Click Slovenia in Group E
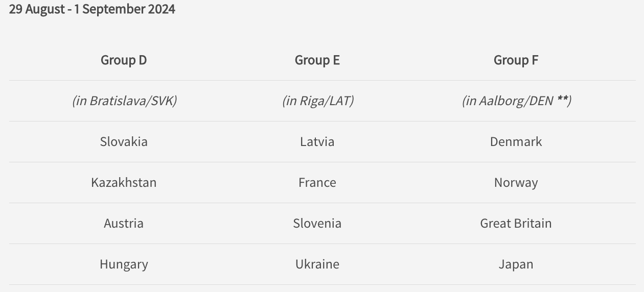The width and height of the screenshot is (644, 292). pyautogui.click(x=317, y=223)
